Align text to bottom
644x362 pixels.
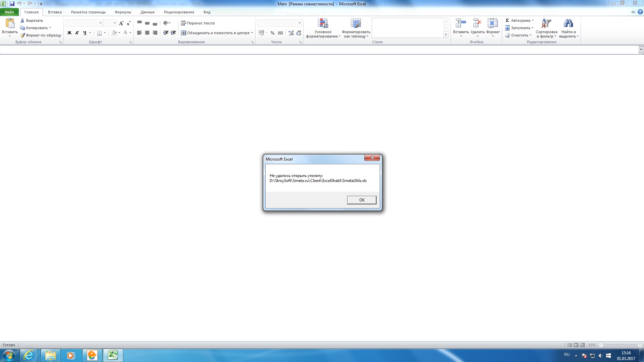point(155,23)
